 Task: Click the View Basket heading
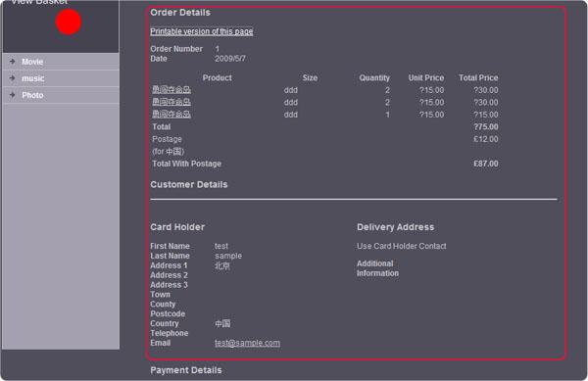[x=39, y=2]
